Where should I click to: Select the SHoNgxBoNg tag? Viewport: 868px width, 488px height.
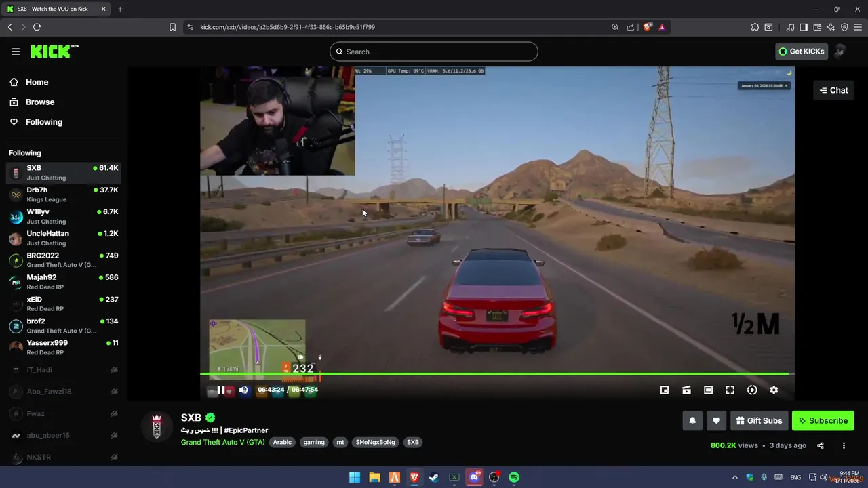376,442
